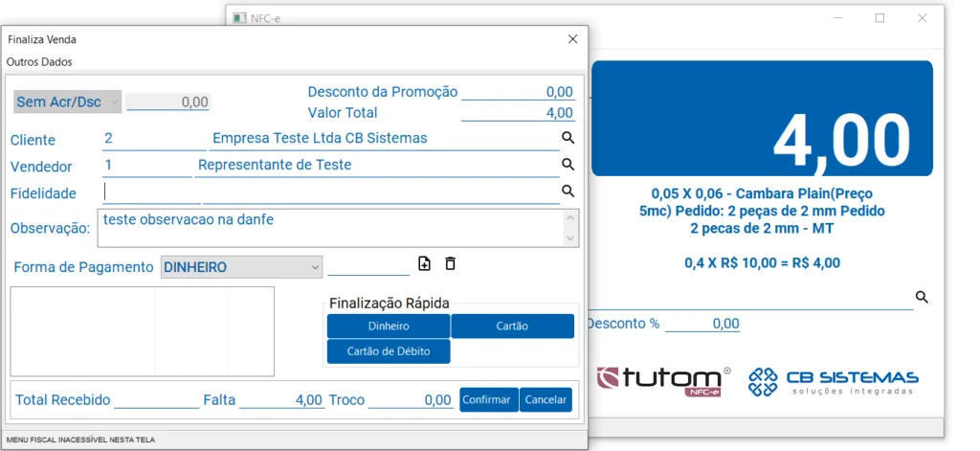This screenshot has height=451, width=980.
Task: Open the Outros Dados menu
Action: coord(39,61)
